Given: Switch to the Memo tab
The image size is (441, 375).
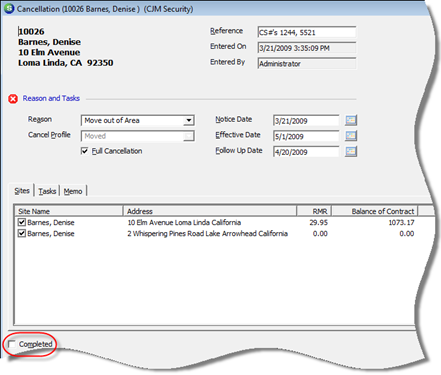Looking at the screenshot, I should (x=73, y=191).
